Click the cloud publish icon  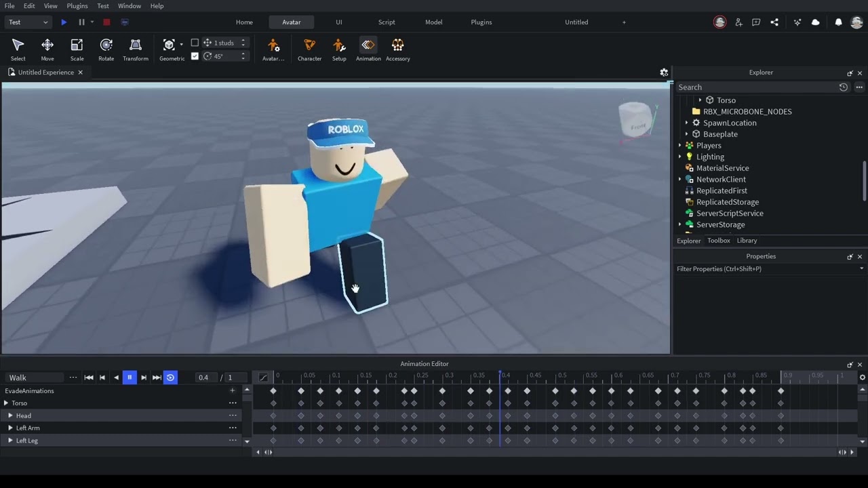tap(815, 22)
